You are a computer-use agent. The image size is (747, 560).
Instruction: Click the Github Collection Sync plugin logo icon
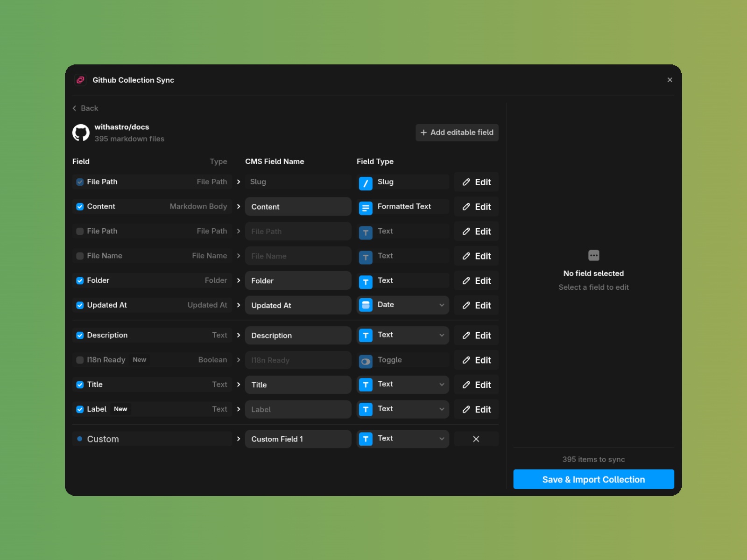pyautogui.click(x=80, y=80)
